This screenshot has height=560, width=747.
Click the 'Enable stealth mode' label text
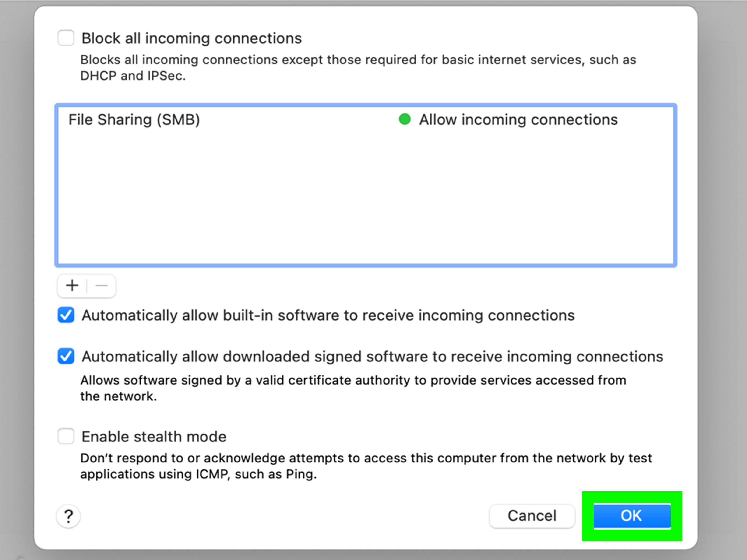[x=154, y=437]
